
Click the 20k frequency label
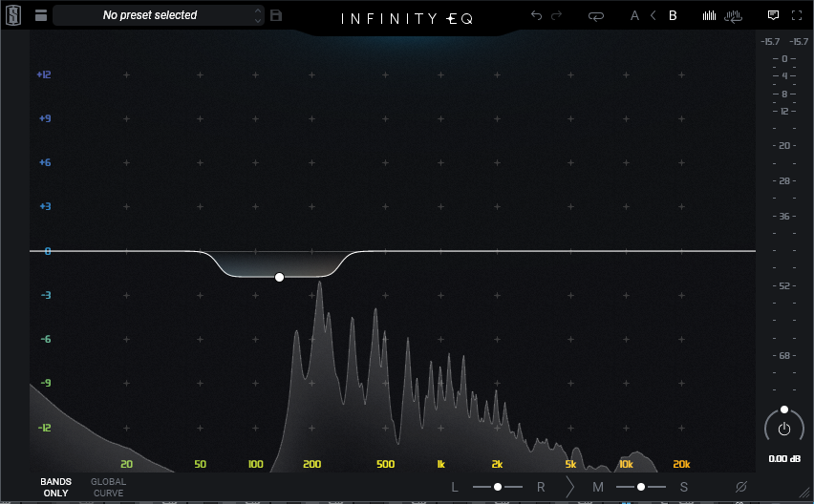click(x=681, y=464)
